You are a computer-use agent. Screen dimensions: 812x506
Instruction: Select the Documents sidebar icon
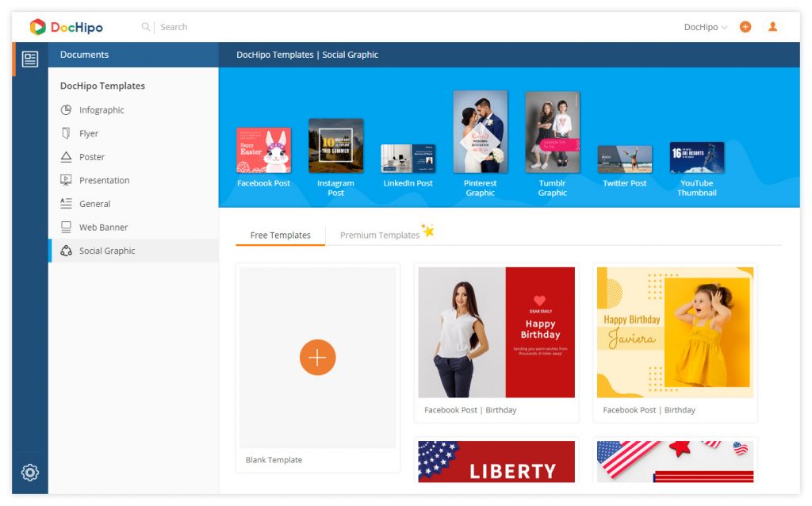(x=30, y=59)
